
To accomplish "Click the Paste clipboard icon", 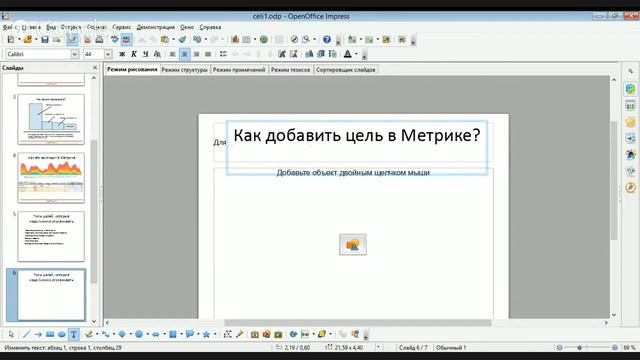I will [165, 40].
